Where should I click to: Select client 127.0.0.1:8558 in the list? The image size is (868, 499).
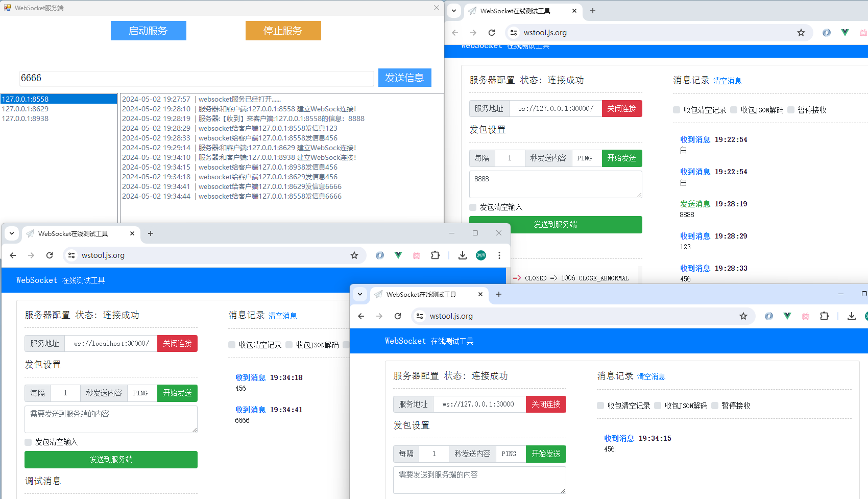coord(59,99)
